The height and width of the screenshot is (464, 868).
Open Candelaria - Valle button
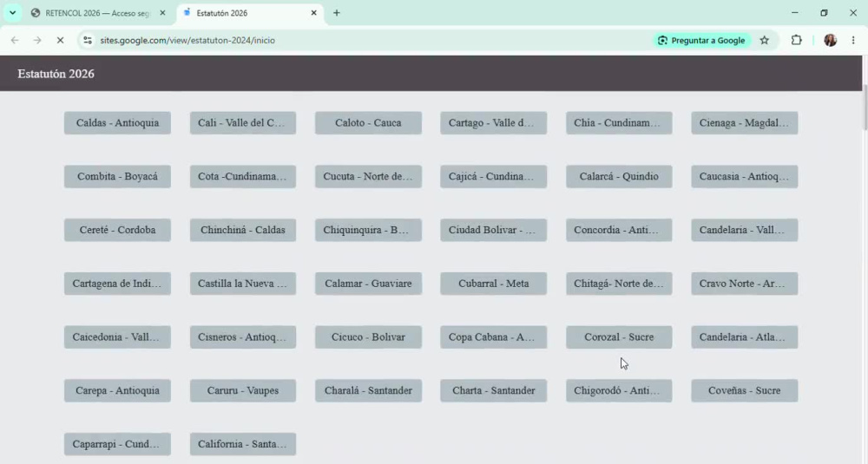coord(745,230)
